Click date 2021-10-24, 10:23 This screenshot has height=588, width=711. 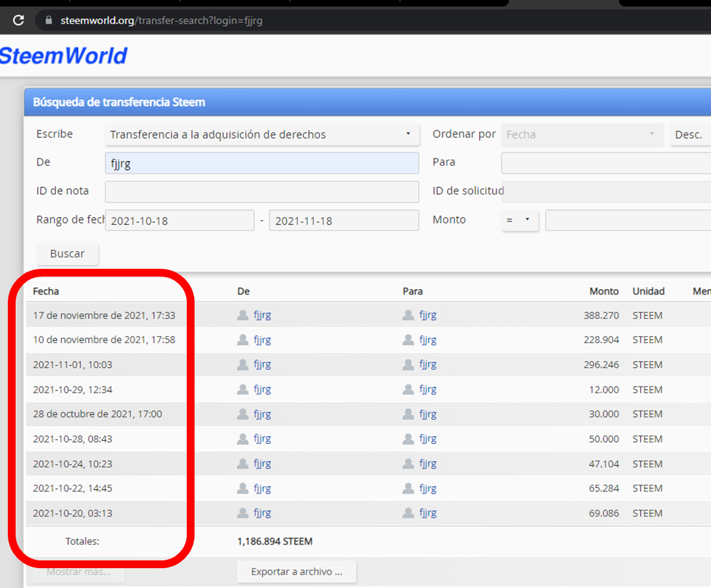73,464
